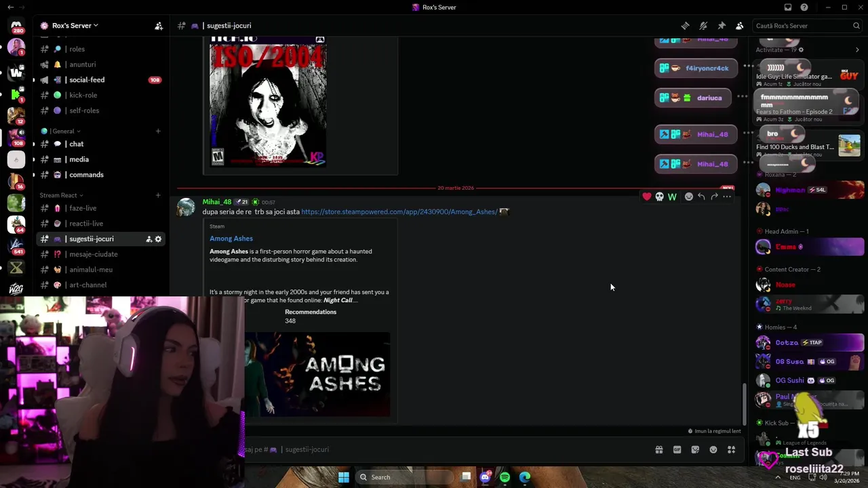Viewport: 868px width, 488px height.
Task: Click the taskbar Search box
Action: pyautogui.click(x=404, y=477)
